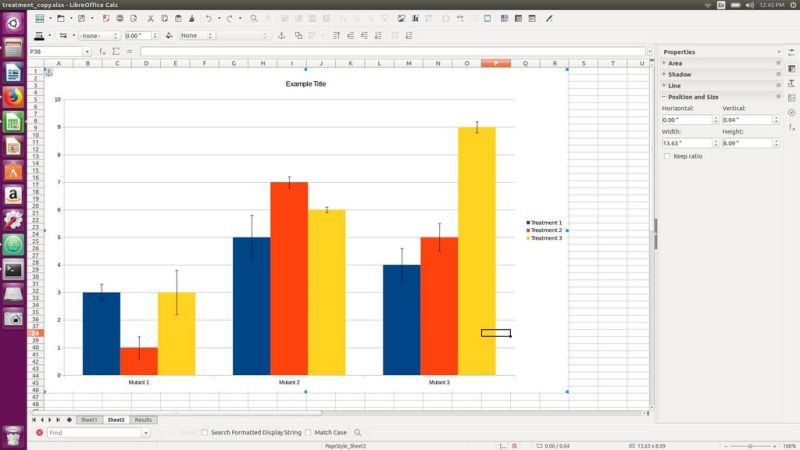Screen dimensions: 800x450
Task: Click the Print icon in the toolbar
Action: click(119, 18)
